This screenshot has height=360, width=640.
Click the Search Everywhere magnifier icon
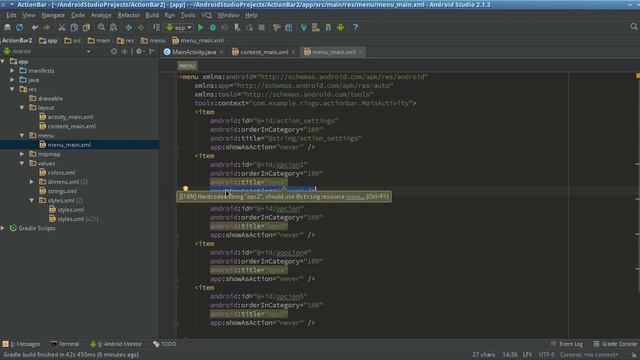click(x=633, y=27)
